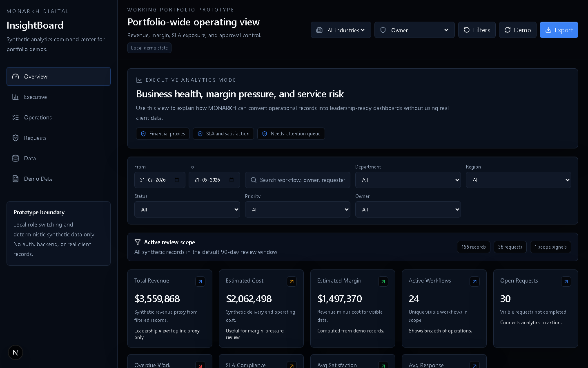Open Demo Data in the sidebar
This screenshot has height=368, width=588.
58,179
